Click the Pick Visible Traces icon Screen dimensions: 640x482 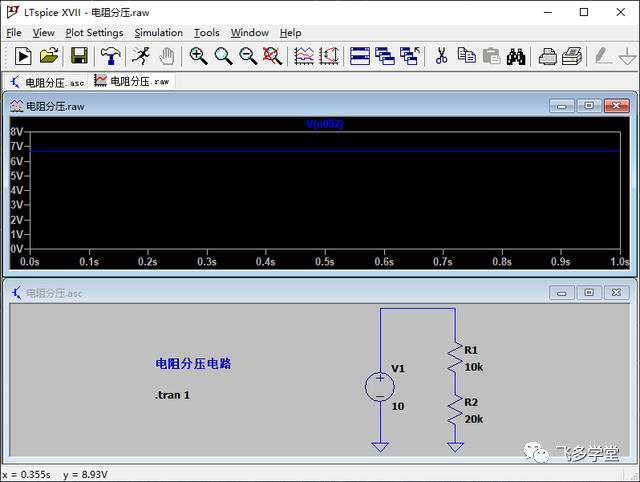click(x=304, y=56)
